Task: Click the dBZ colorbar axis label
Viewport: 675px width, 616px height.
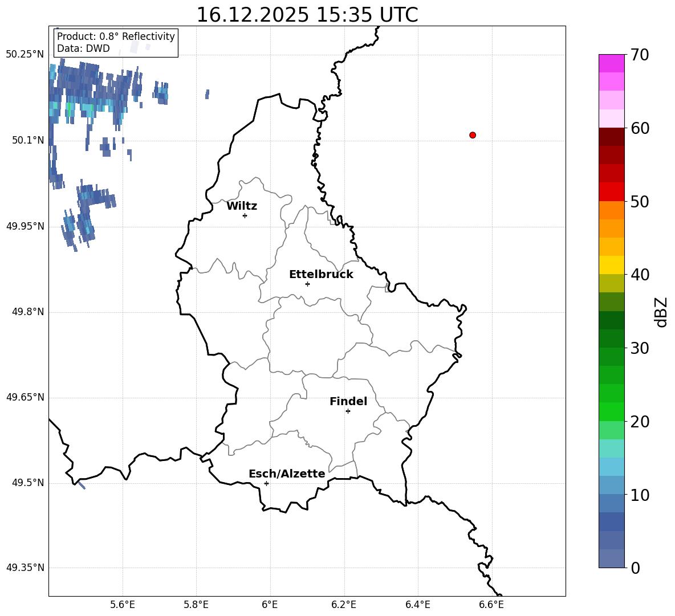Action: 661,312
